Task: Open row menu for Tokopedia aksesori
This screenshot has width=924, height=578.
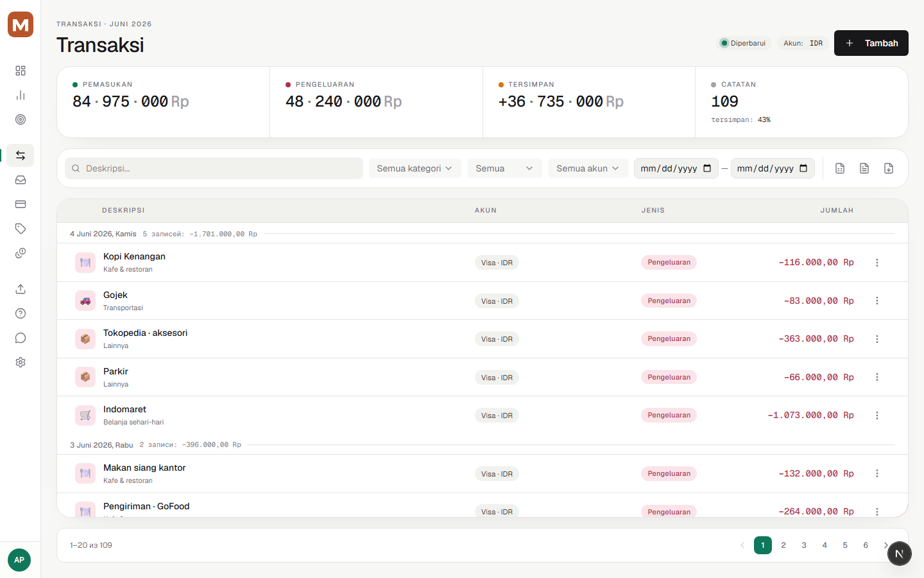Action: pos(877,339)
